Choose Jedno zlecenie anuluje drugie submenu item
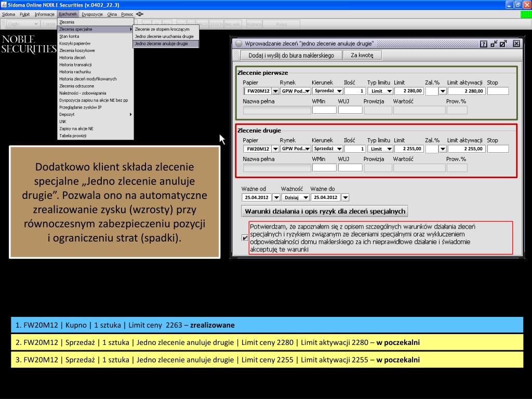 point(166,44)
